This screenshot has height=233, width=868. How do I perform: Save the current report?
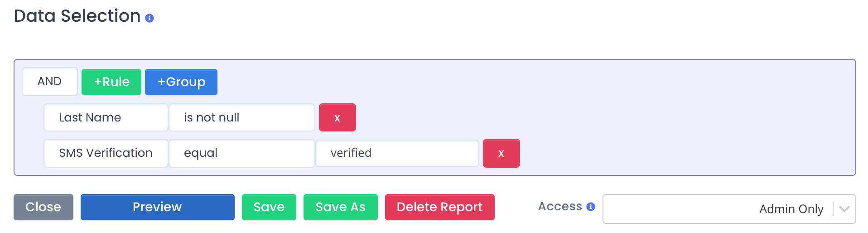[x=269, y=207]
